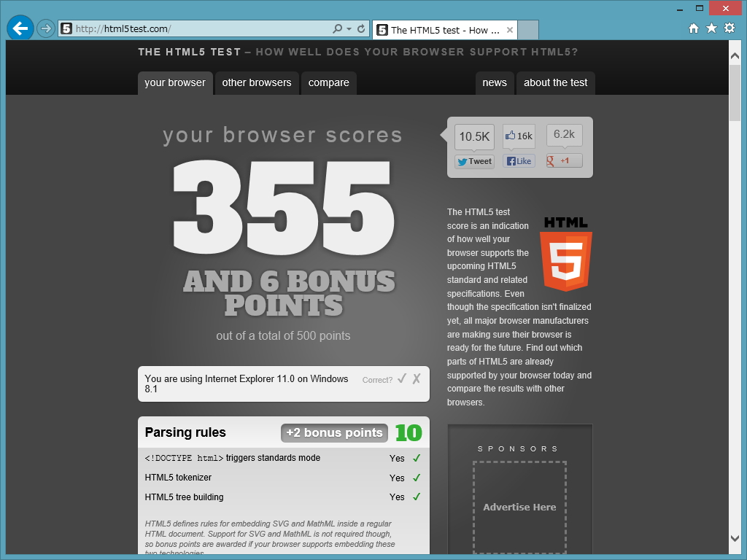This screenshot has height=560, width=747.
Task: Click the Google +1 icon
Action: pyautogui.click(x=551, y=160)
